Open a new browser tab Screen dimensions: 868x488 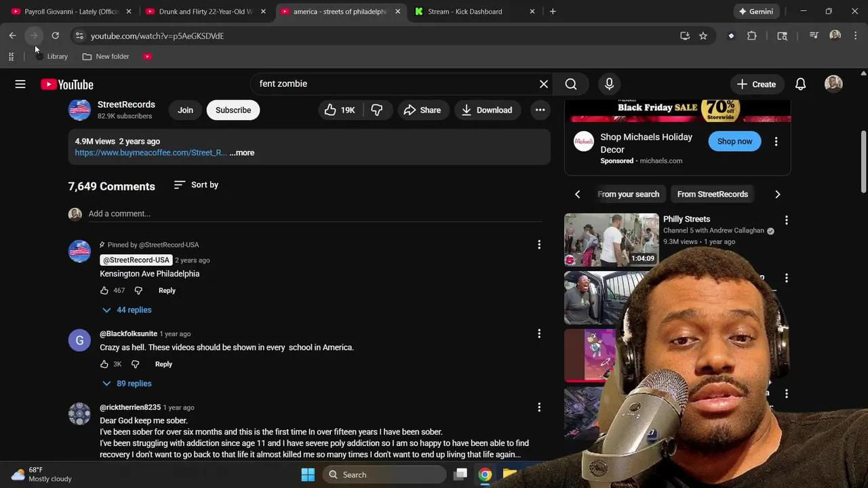point(553,12)
